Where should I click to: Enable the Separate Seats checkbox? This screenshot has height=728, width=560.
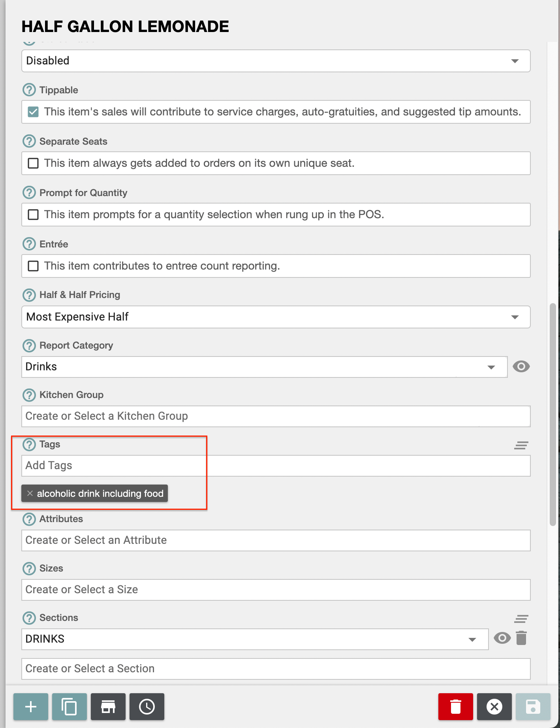34,163
